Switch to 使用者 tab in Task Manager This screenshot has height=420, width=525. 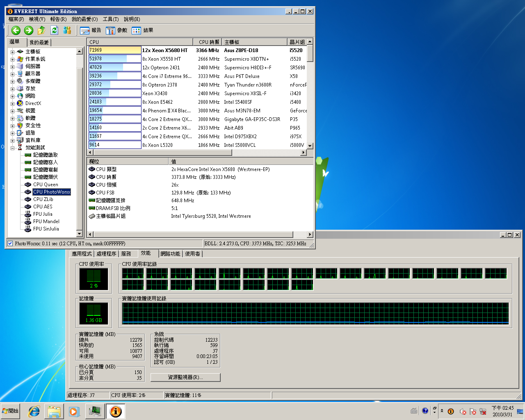[193, 254]
